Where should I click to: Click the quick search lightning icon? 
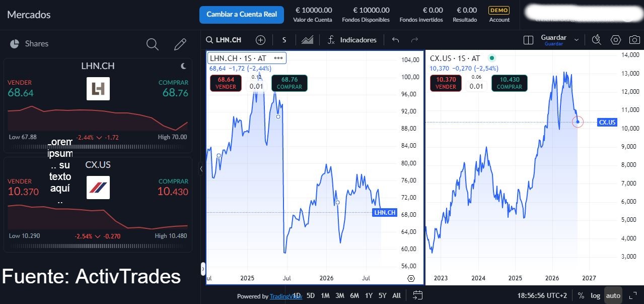(597, 40)
